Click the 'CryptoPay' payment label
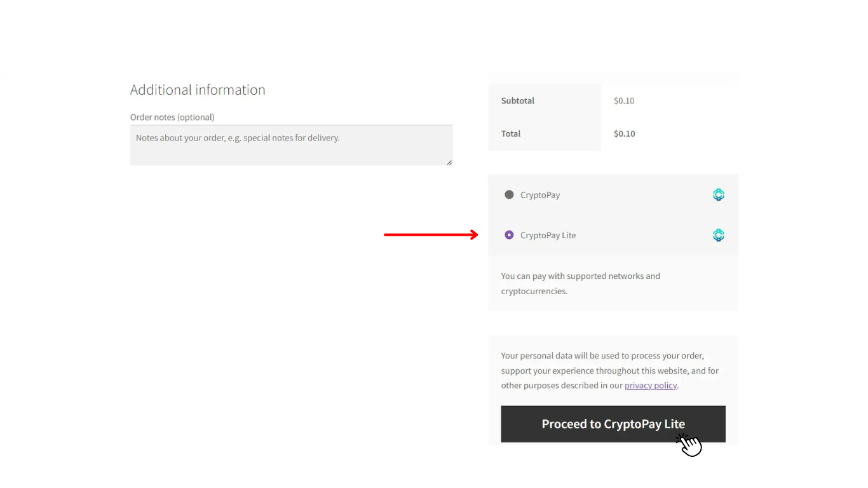Screen dimensions: 868x488 [540, 195]
